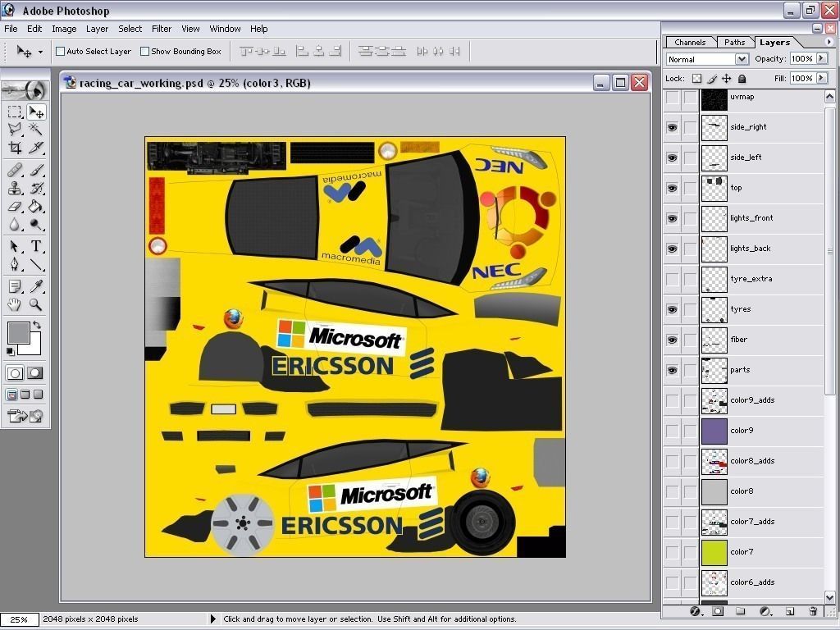Screen dimensions: 840x630
Task: Select the Eyedropper tool
Action: click(x=36, y=286)
